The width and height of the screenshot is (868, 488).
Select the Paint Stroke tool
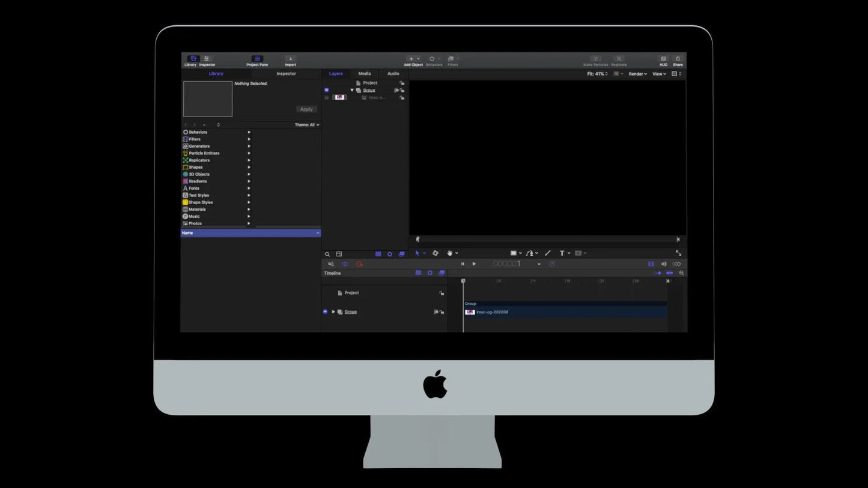click(x=547, y=253)
